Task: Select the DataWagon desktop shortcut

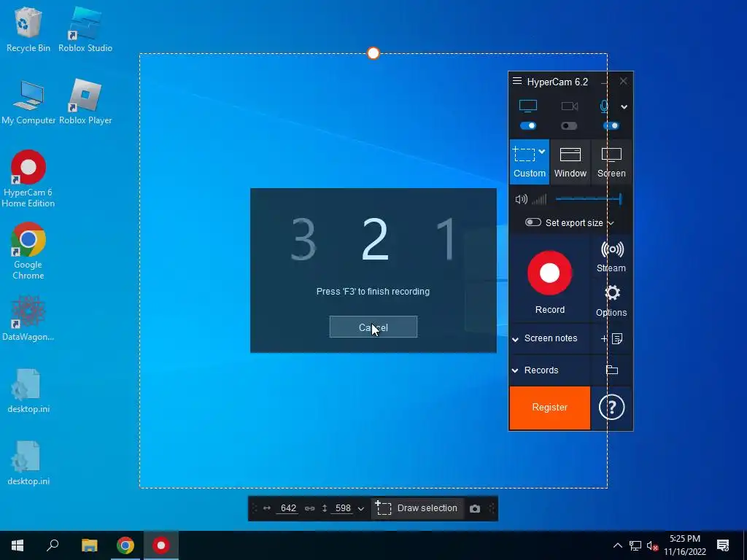Action: point(28,318)
